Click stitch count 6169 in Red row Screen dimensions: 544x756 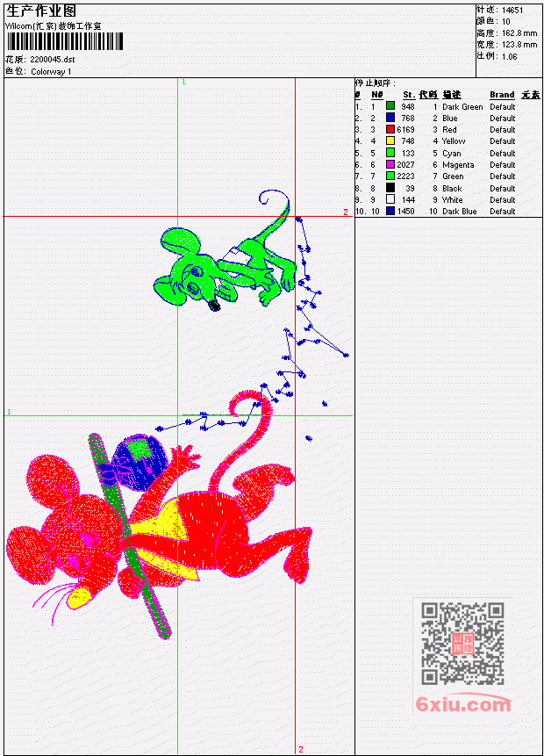(405, 130)
